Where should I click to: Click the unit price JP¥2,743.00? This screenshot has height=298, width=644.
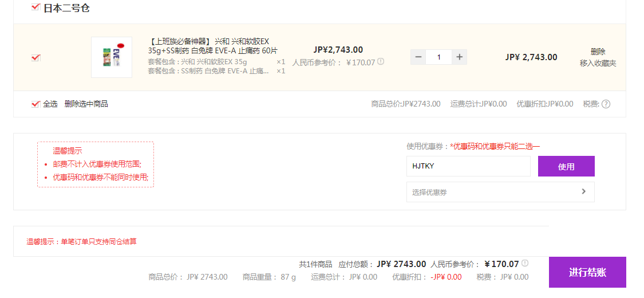[x=338, y=50]
